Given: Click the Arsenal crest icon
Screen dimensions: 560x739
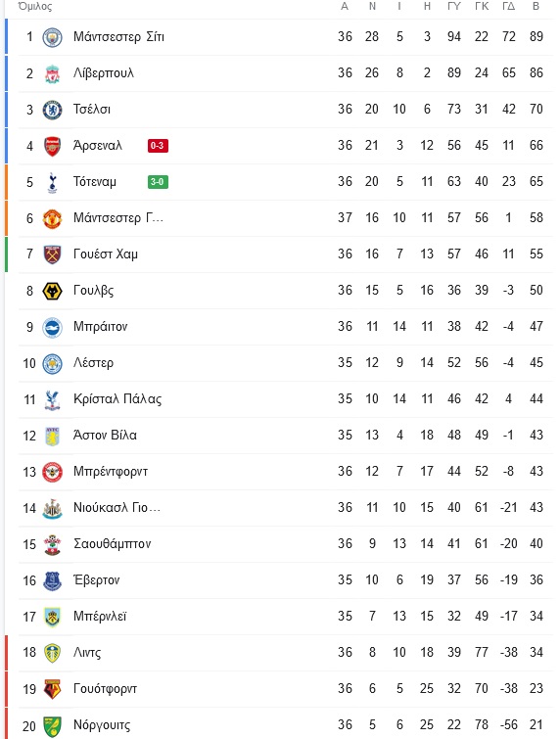Looking at the screenshot, I should [52, 146].
